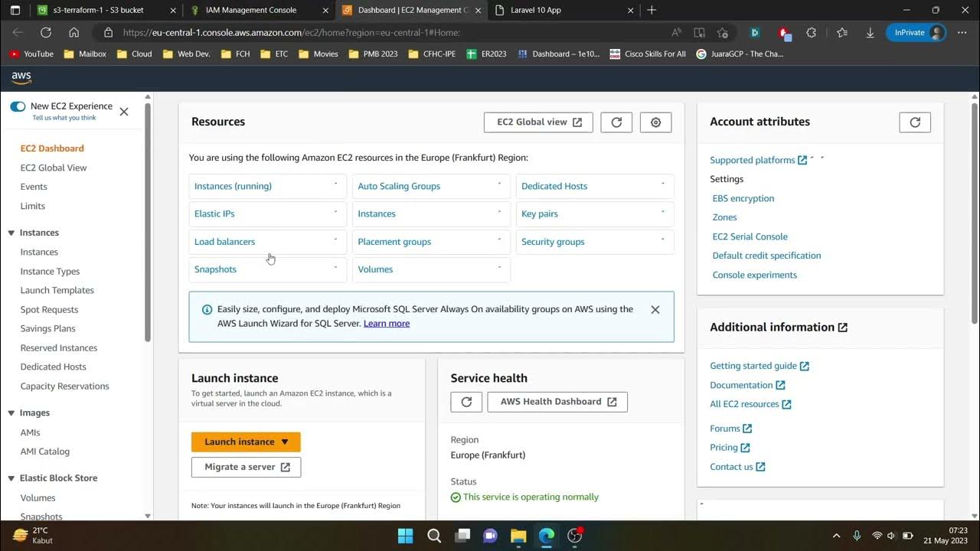Open File Explorer from taskbar
Viewport: 980px width, 551px height.
(518, 536)
